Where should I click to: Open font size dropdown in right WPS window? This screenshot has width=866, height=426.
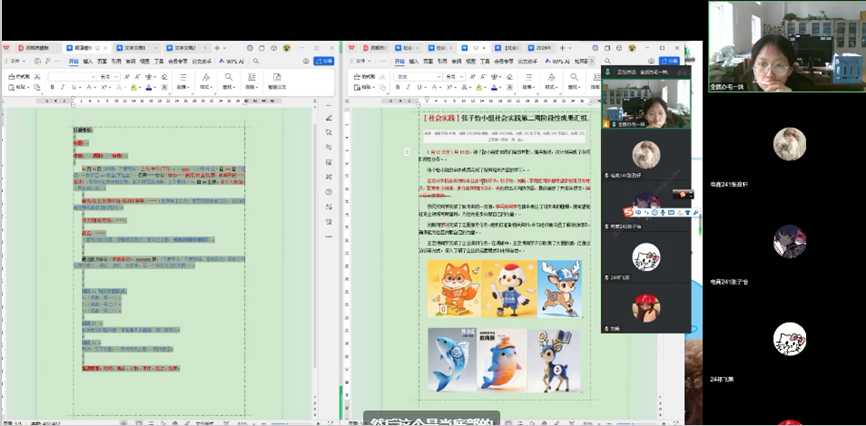[x=462, y=76]
